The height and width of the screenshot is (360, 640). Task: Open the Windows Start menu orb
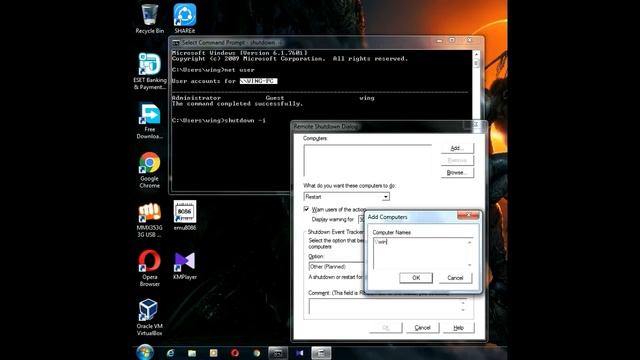145,352
